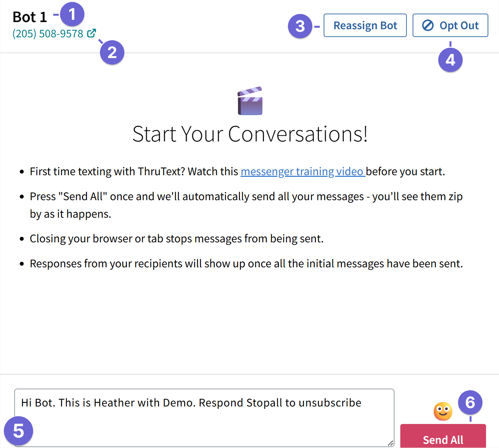Viewport: 499px width, 448px height.
Task: Click callout badge 3 beside Reassign Bot
Action: coord(300,26)
